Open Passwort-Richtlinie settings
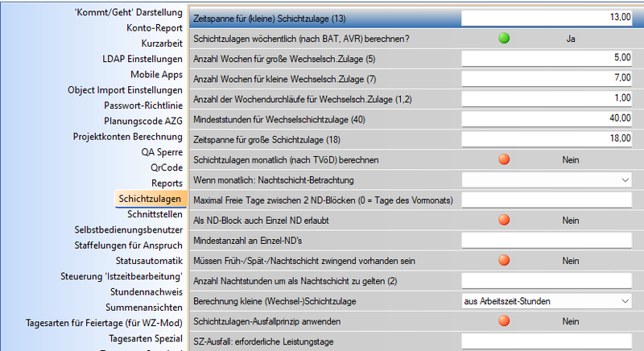Screen dimensions: 644x351 pyautogui.click(x=143, y=105)
